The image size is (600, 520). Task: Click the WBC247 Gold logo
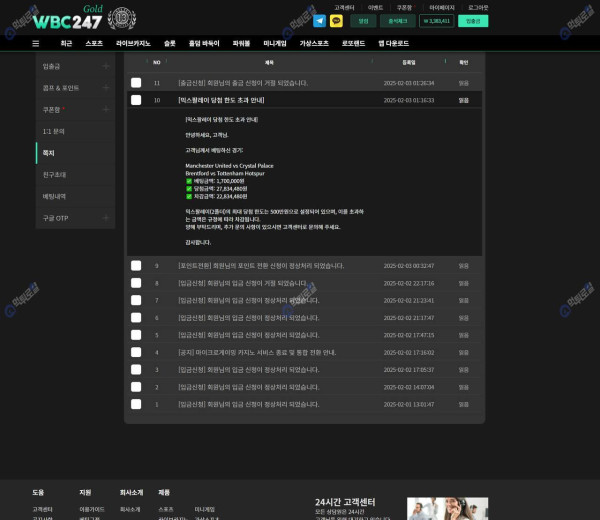click(x=68, y=18)
